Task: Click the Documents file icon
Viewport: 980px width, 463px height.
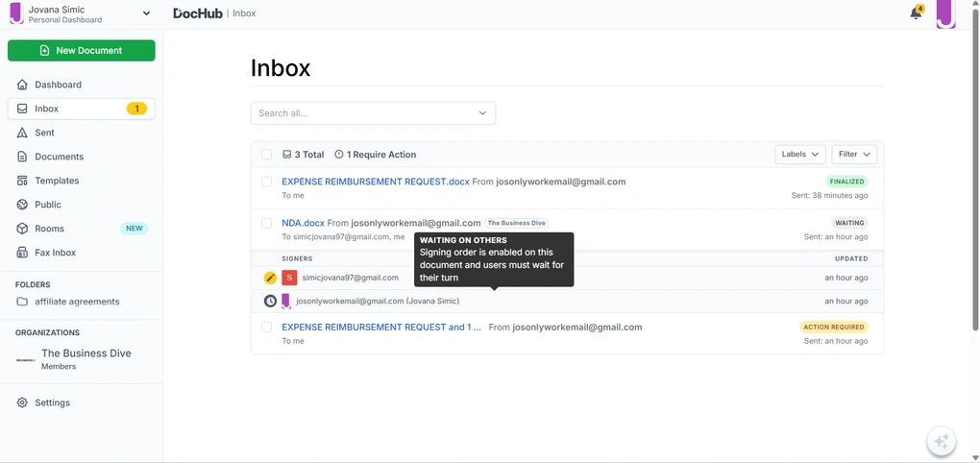Action: (22, 157)
